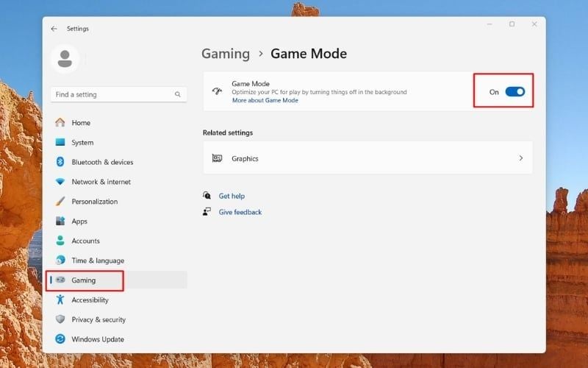Click the Give feedback link
Viewport: 588px width, 368px height.
(x=240, y=212)
